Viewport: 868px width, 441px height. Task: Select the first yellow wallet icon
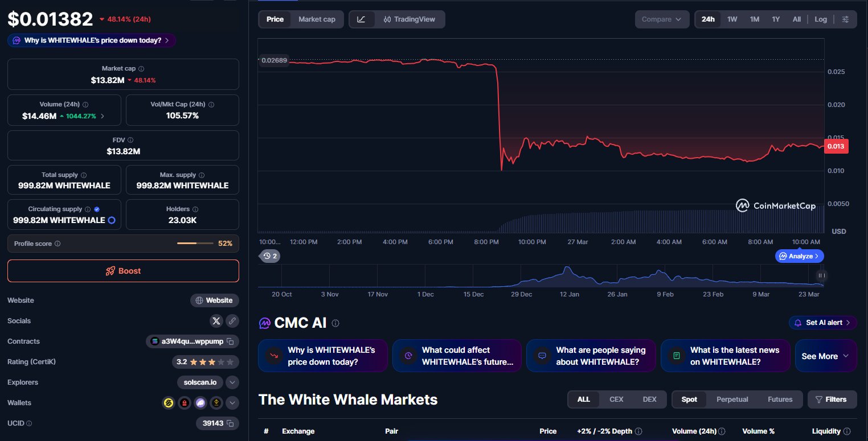[169, 403]
